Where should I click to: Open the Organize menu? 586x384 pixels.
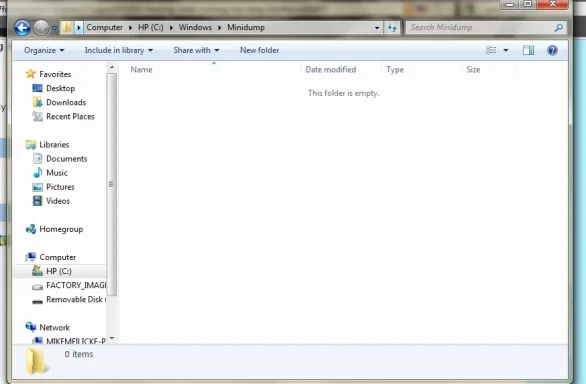point(44,50)
